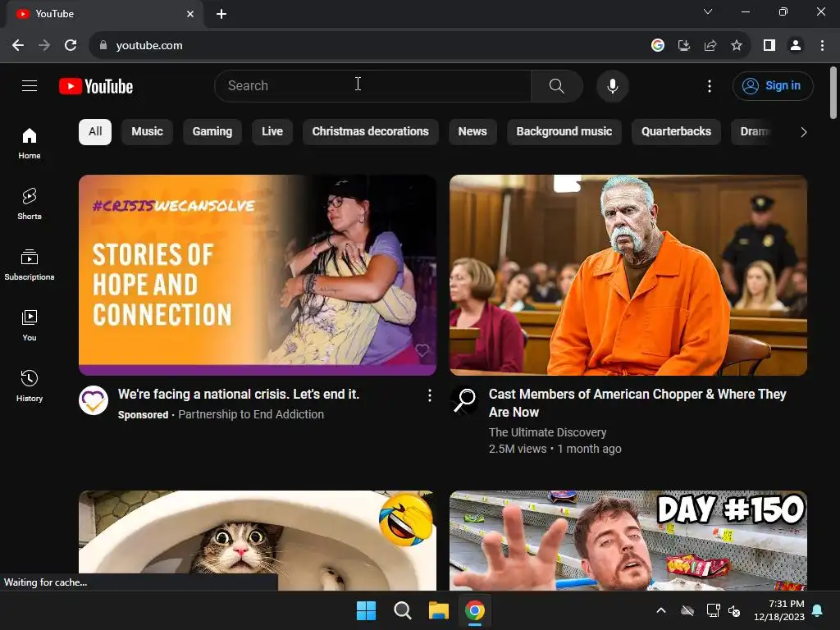Open the You section in sidebar
The image size is (840, 630).
point(30,325)
